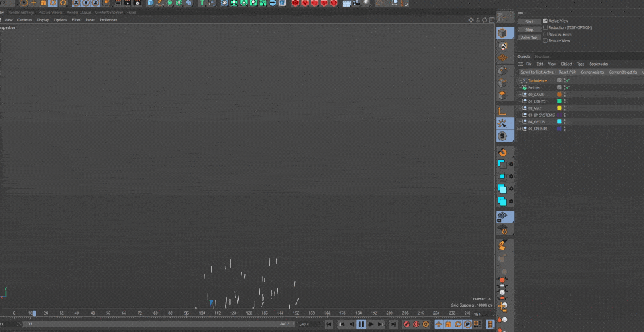This screenshot has height=332, width=644.
Task: Select Polygons mode icon in sidebar
Action: 502,95
